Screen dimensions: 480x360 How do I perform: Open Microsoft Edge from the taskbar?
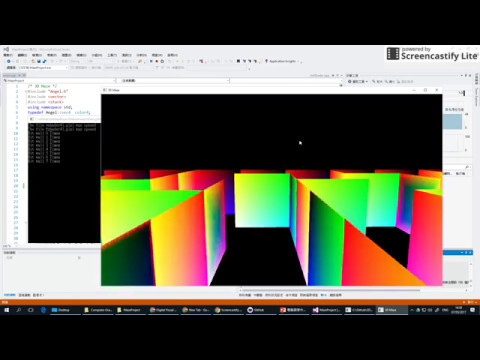pyautogui.click(x=43, y=310)
